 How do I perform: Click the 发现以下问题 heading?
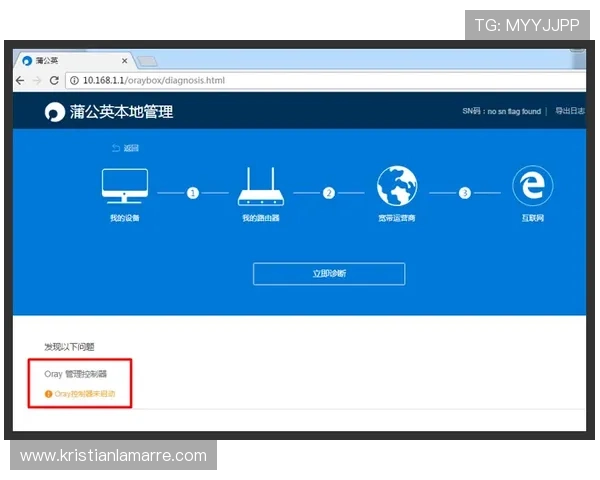69,347
